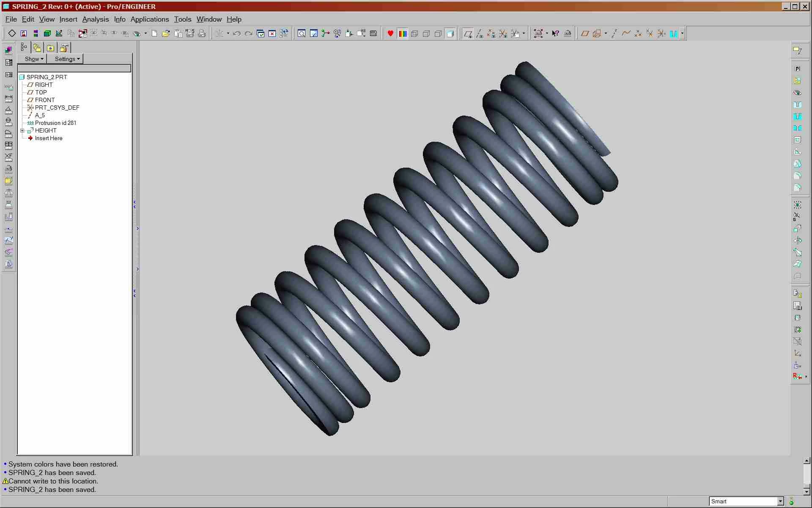Select the FRONT datum plane in tree
This screenshot has width=812, height=508.
[41, 100]
